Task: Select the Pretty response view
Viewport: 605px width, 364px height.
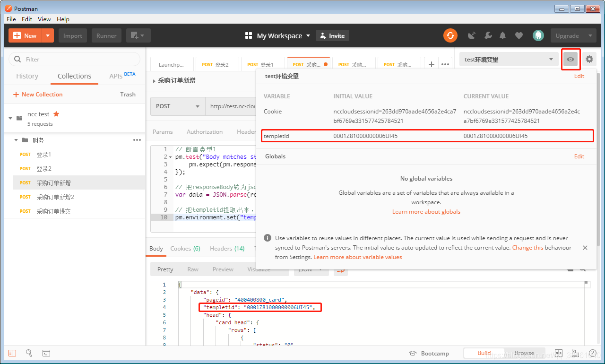Action: pyautogui.click(x=165, y=269)
